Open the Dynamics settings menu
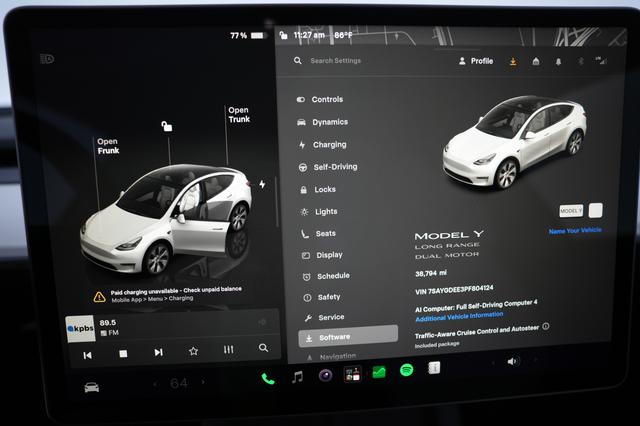Image resolution: width=640 pixels, height=426 pixels. (x=322, y=122)
